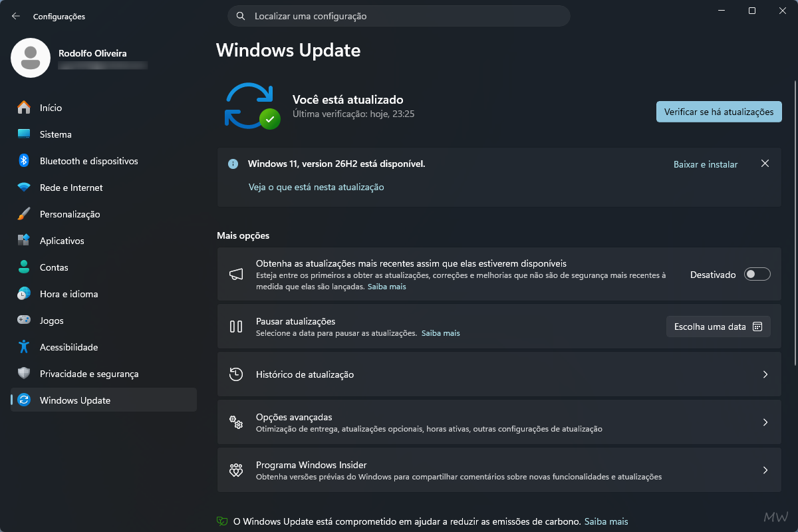Click the info icon beside the 26H2 notice
798x532 pixels.
pos(233,164)
